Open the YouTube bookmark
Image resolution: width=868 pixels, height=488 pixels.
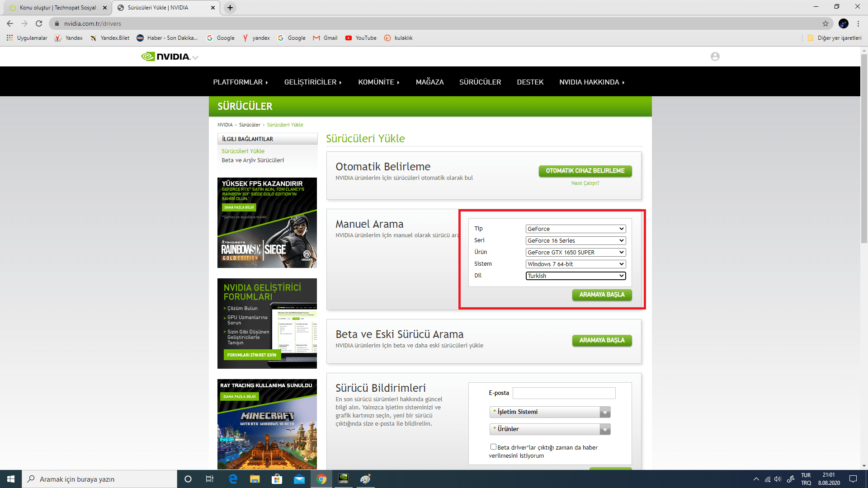tap(361, 38)
